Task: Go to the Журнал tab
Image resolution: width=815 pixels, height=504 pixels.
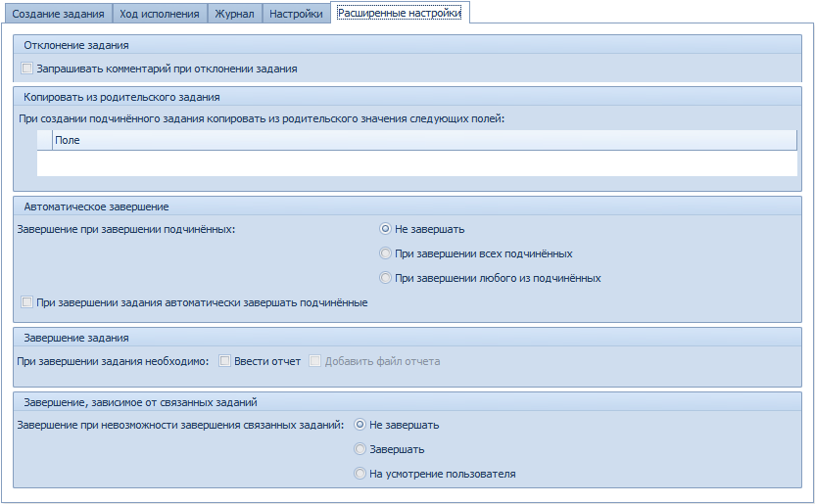Action: point(235,14)
